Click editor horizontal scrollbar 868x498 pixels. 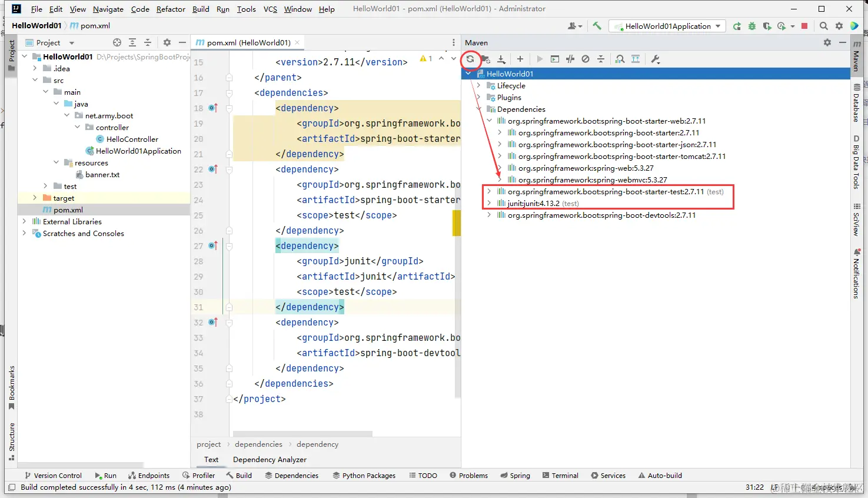pos(302,434)
